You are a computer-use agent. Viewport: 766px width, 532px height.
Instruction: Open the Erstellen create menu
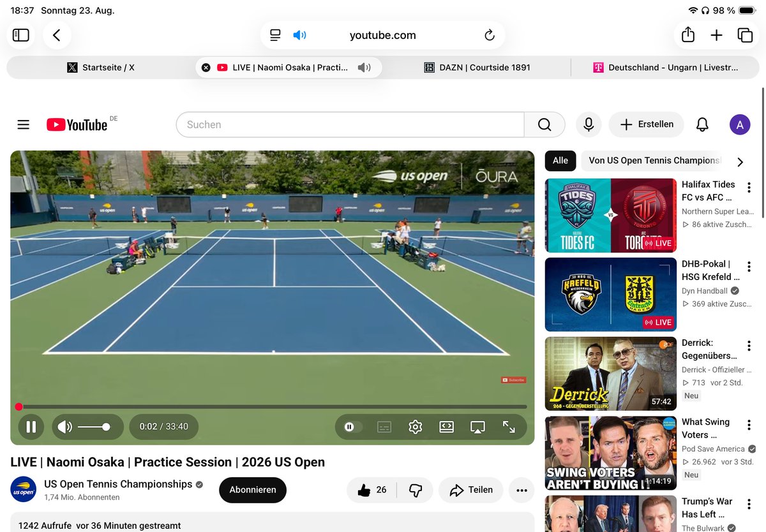tap(646, 124)
